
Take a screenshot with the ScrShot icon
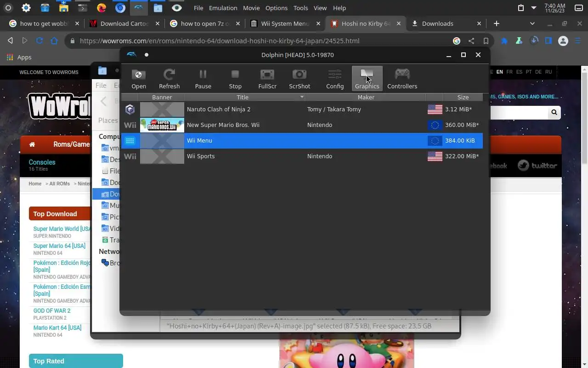(300, 78)
